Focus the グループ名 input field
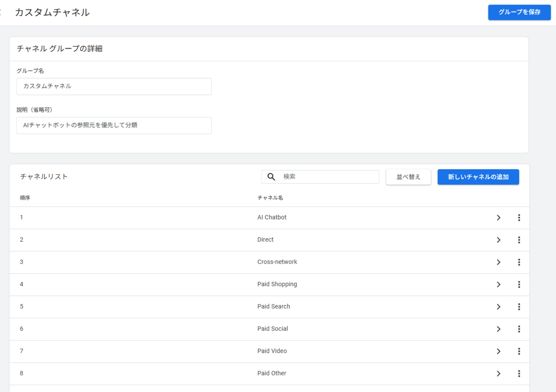Screen dimensions: 556x392 (114, 86)
